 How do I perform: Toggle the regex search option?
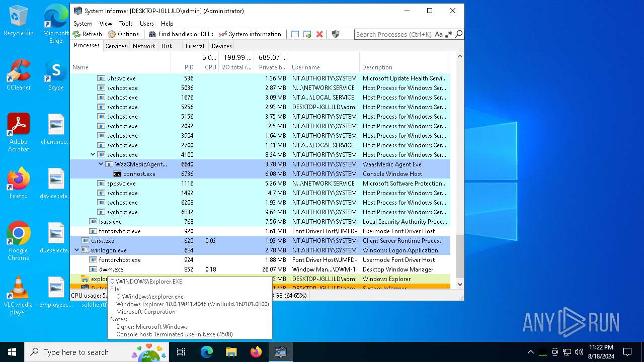coord(449,34)
